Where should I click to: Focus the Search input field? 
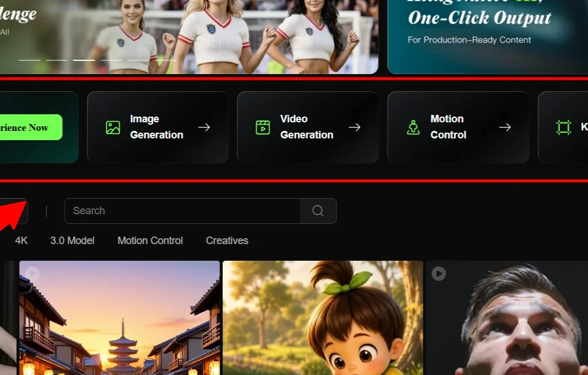coord(182,211)
